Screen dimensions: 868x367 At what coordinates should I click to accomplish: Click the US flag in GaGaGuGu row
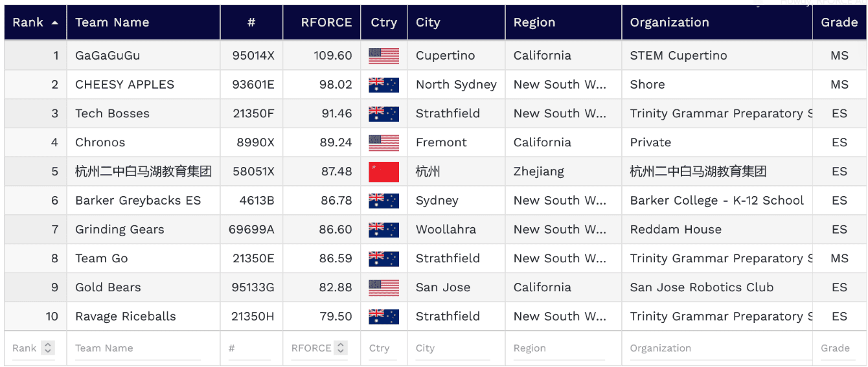click(x=383, y=56)
